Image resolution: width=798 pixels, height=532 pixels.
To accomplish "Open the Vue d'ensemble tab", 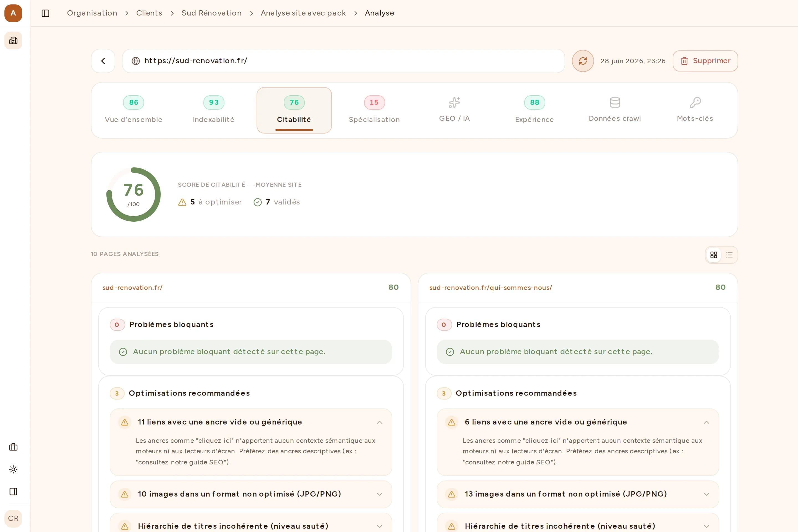I will click(133, 110).
